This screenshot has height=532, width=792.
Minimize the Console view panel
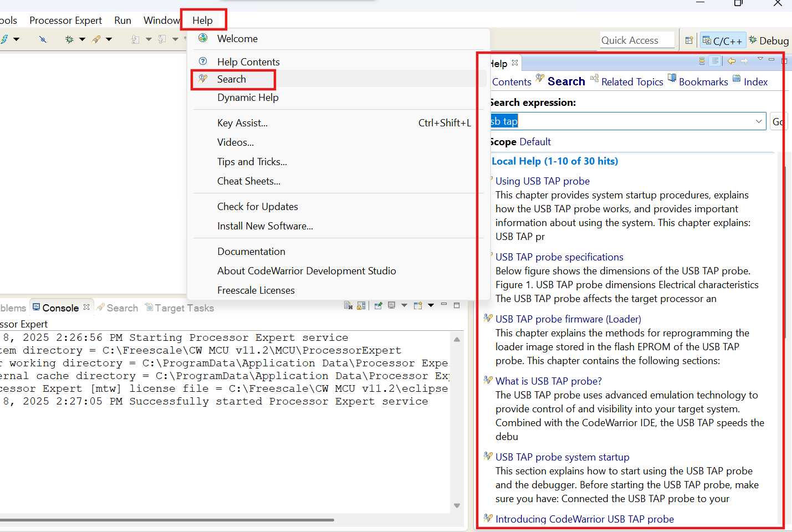pyautogui.click(x=443, y=304)
